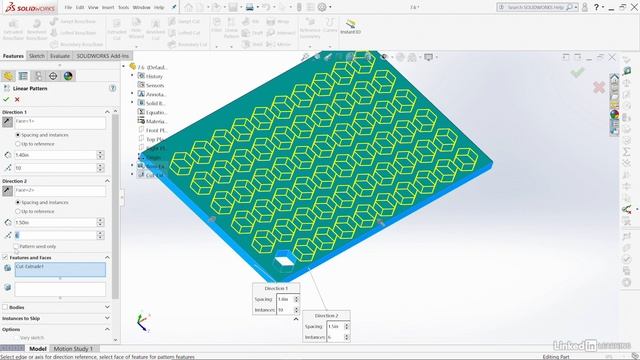The height and width of the screenshot is (360, 640).
Task: Accept the Linear Pattern with green checkmark
Action: pos(6,99)
